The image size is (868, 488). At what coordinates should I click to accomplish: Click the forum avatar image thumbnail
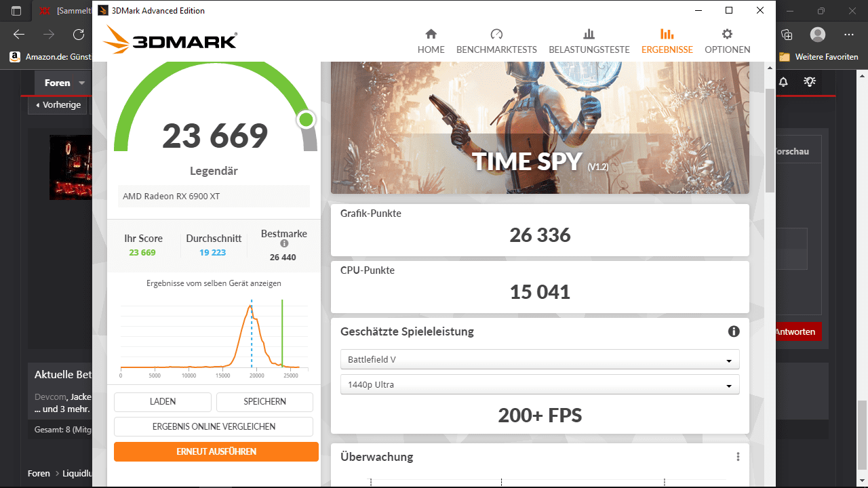click(x=71, y=167)
